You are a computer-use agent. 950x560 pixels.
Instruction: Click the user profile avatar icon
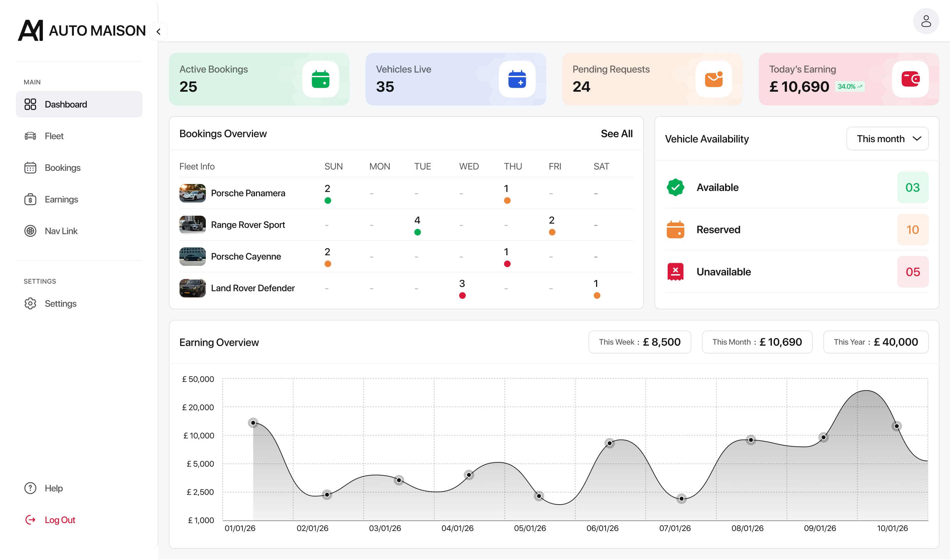click(926, 21)
